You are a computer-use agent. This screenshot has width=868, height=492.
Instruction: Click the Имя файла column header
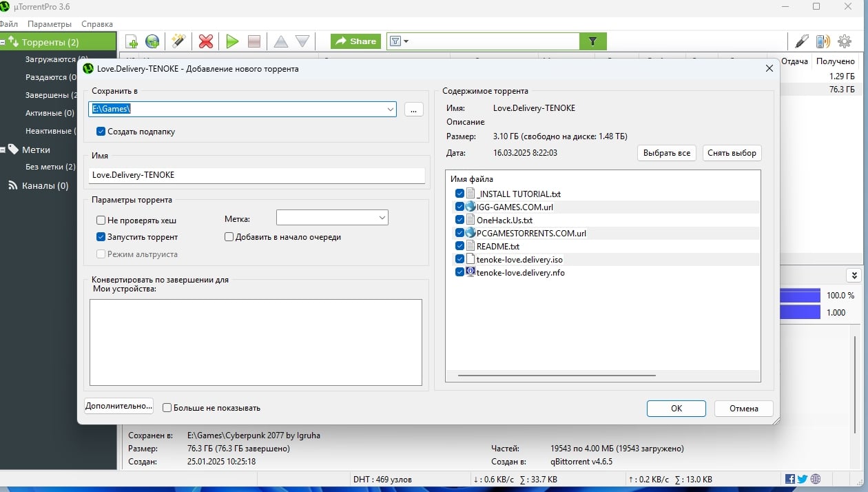[472, 179]
